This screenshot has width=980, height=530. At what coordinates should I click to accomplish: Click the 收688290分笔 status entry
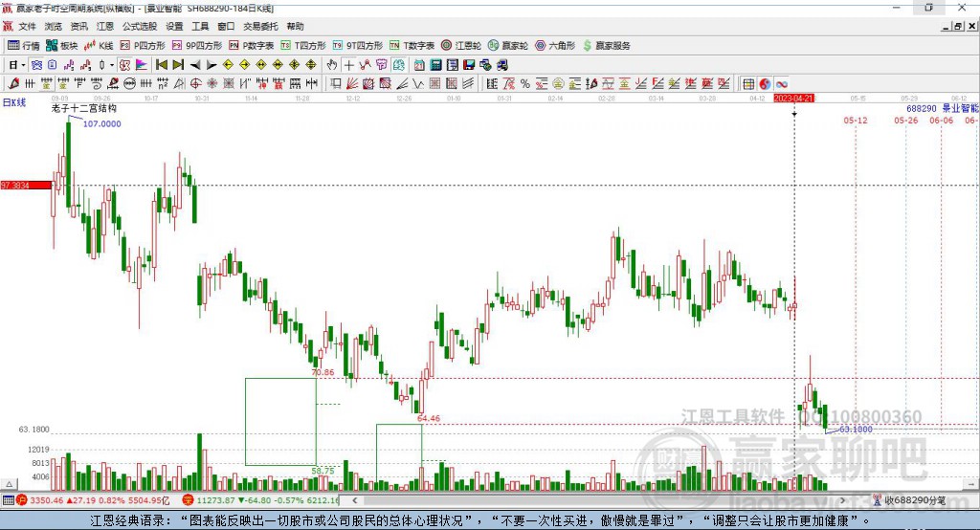pos(909,500)
